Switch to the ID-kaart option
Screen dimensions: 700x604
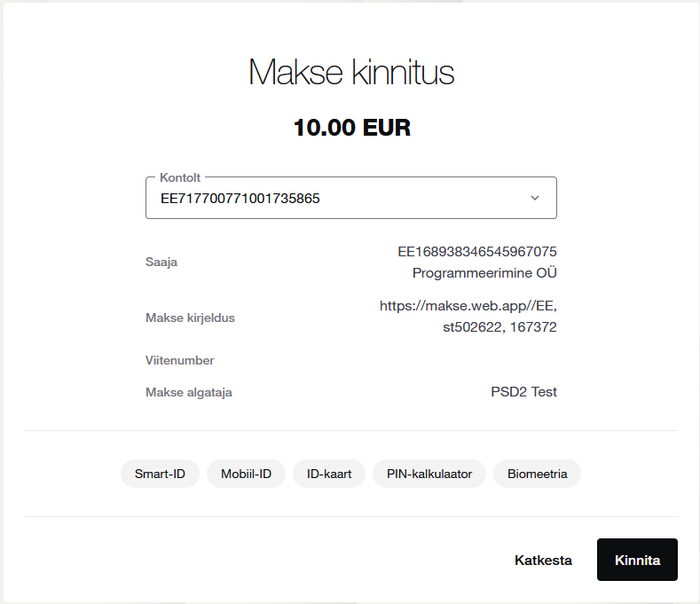pyautogui.click(x=329, y=474)
